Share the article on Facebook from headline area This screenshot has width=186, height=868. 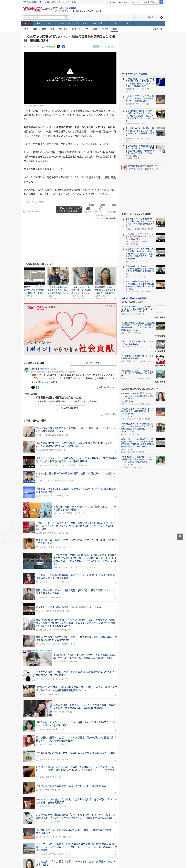(63, 47)
